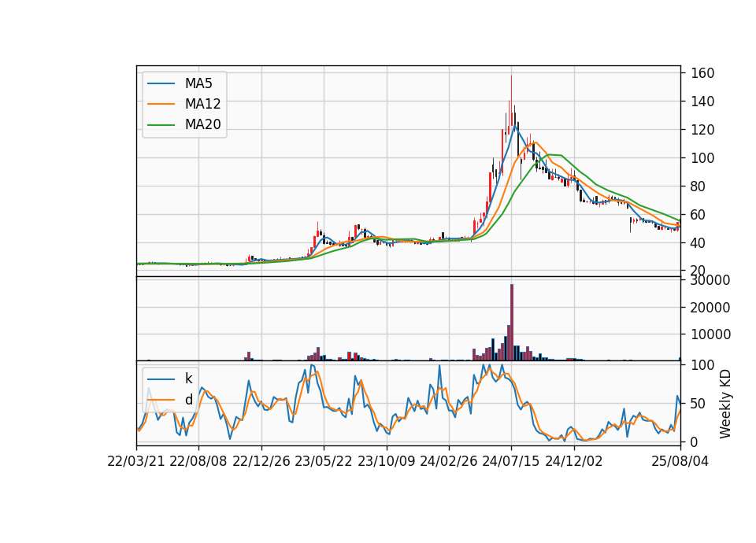Click the d legend label in KD panel

tap(188, 400)
